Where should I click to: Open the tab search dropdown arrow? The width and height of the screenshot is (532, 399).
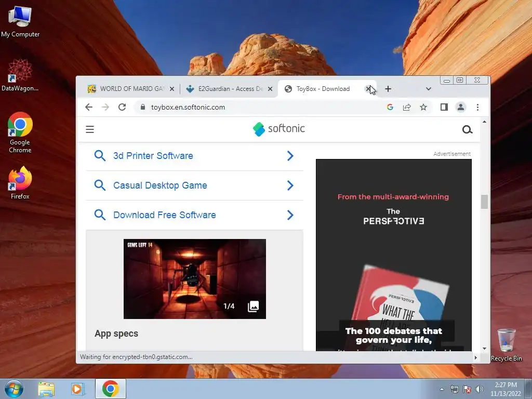click(429, 89)
